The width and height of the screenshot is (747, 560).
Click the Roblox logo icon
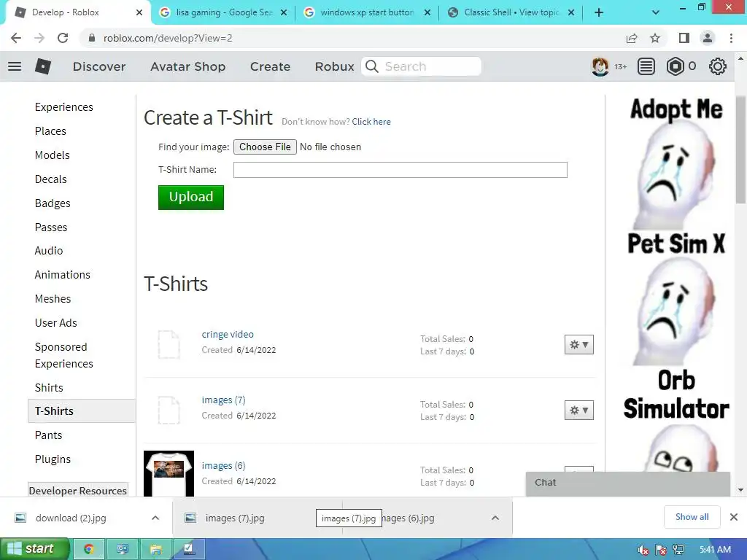(x=43, y=66)
